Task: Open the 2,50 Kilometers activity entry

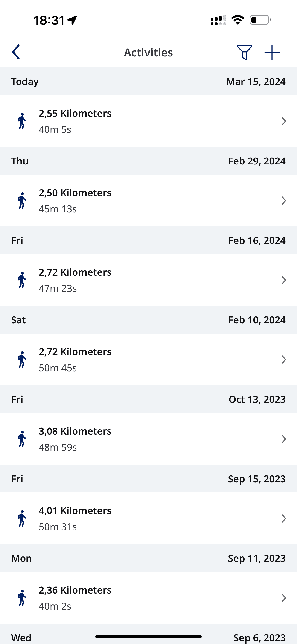Action: click(x=148, y=200)
